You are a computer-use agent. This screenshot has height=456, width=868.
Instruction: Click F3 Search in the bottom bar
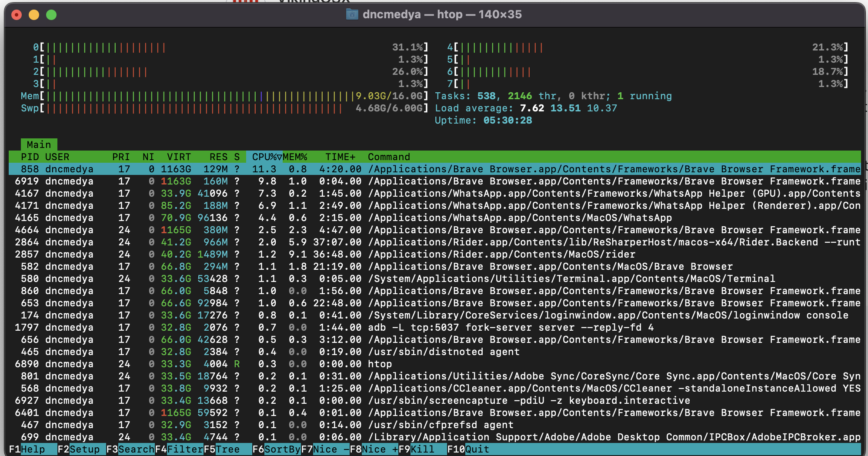click(130, 449)
